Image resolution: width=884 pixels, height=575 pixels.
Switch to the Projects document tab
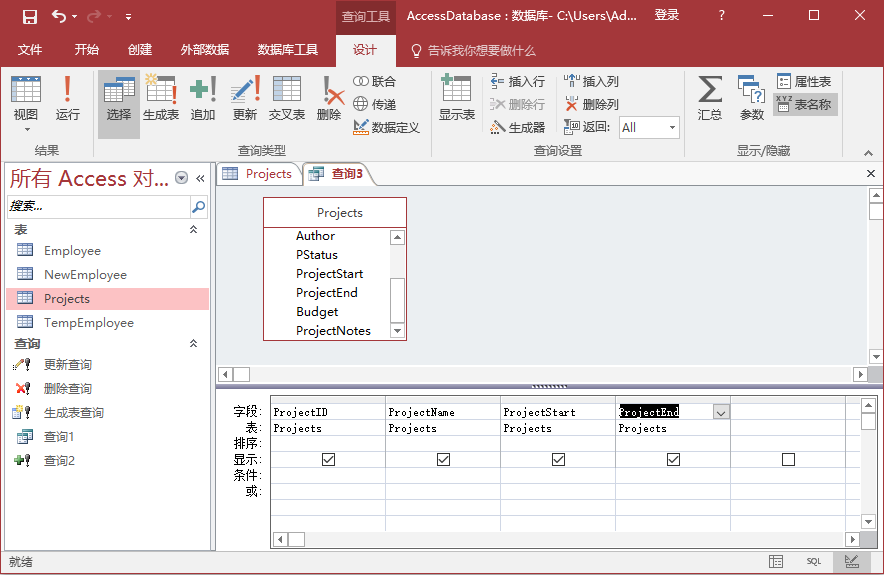tap(258, 174)
